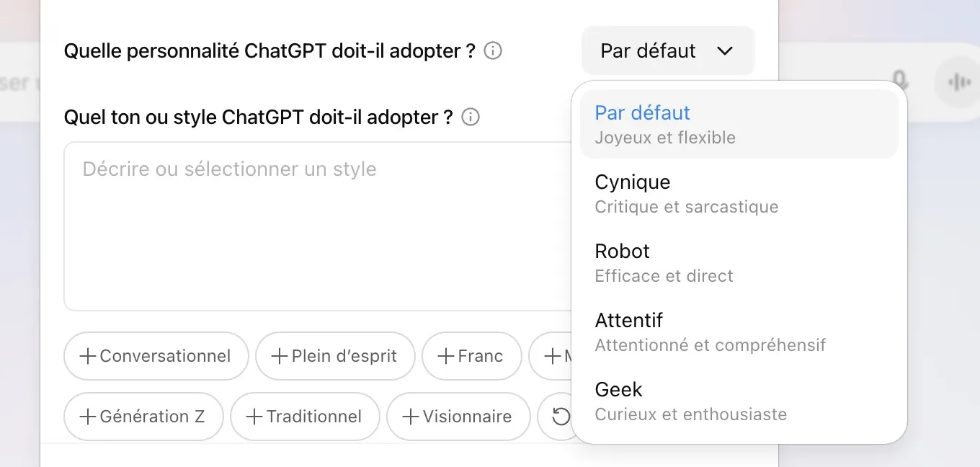Open voice mode with the waveform icon
The width and height of the screenshot is (980, 467).
click(958, 82)
